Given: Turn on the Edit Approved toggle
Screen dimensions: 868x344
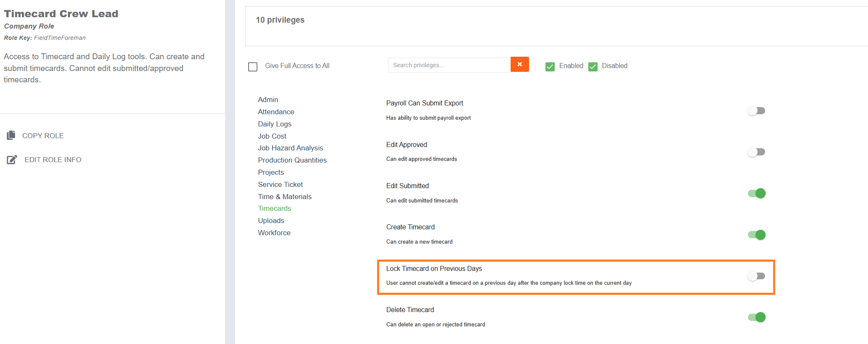Looking at the screenshot, I should [756, 152].
